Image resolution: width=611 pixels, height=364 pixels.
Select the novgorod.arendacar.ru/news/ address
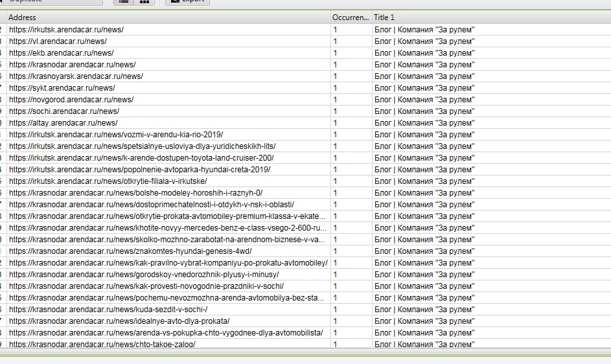(71, 100)
